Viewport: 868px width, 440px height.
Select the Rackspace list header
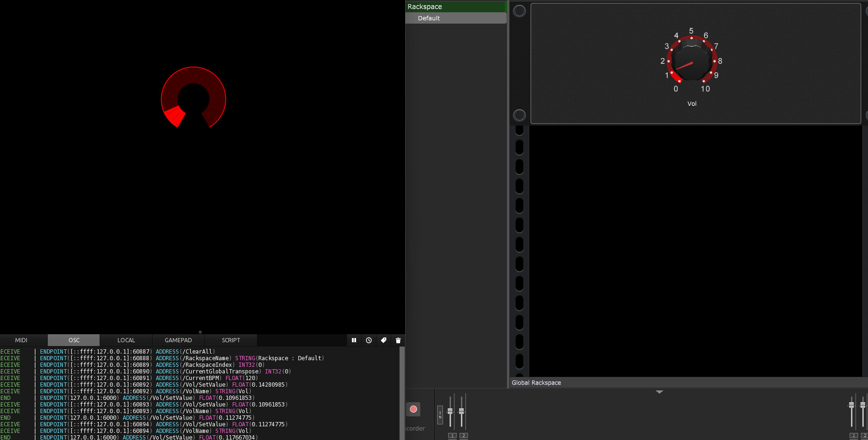(x=456, y=7)
